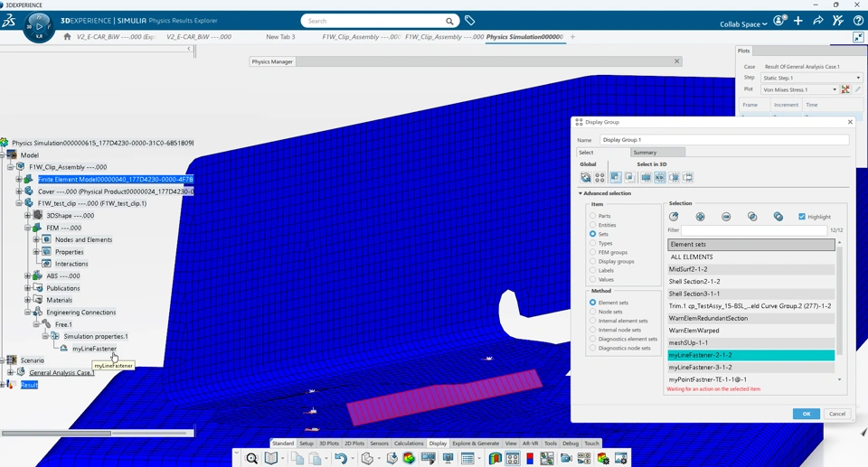Click the add plus icon in top bar
868x467 pixels.
[798, 21]
